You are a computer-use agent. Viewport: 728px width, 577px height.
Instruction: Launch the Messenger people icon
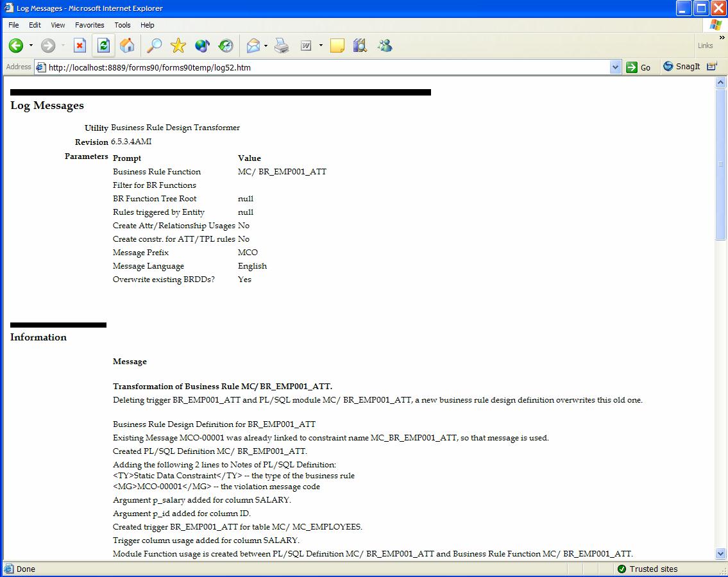coord(385,46)
